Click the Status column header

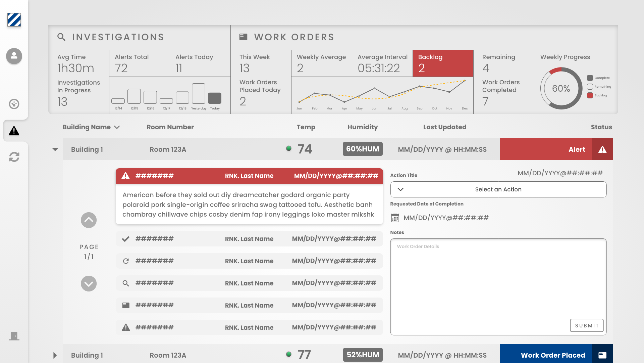click(x=601, y=127)
